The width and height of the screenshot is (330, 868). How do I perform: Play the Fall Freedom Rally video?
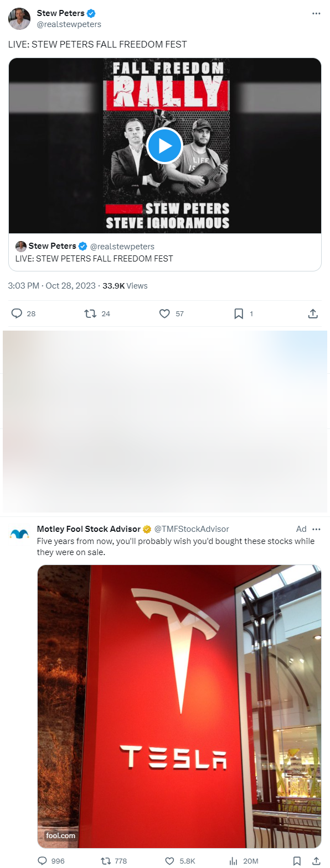pos(165,145)
